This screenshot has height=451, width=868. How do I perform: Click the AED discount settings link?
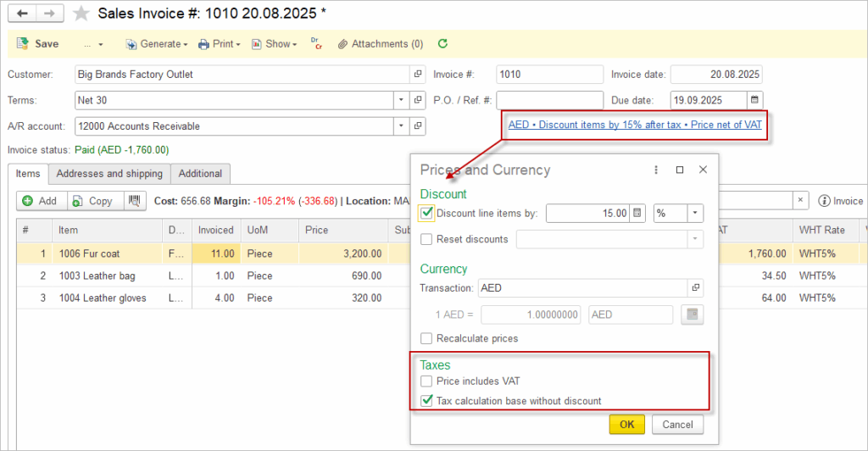click(635, 125)
